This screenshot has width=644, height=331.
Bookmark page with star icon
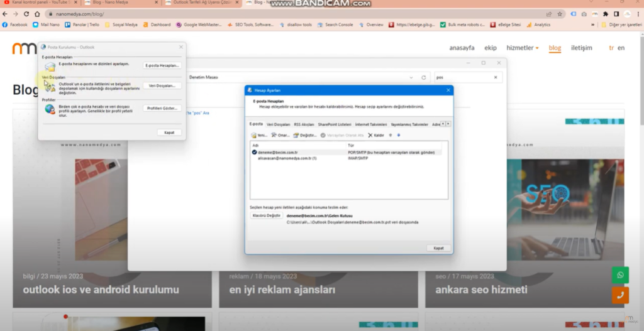coord(559,14)
